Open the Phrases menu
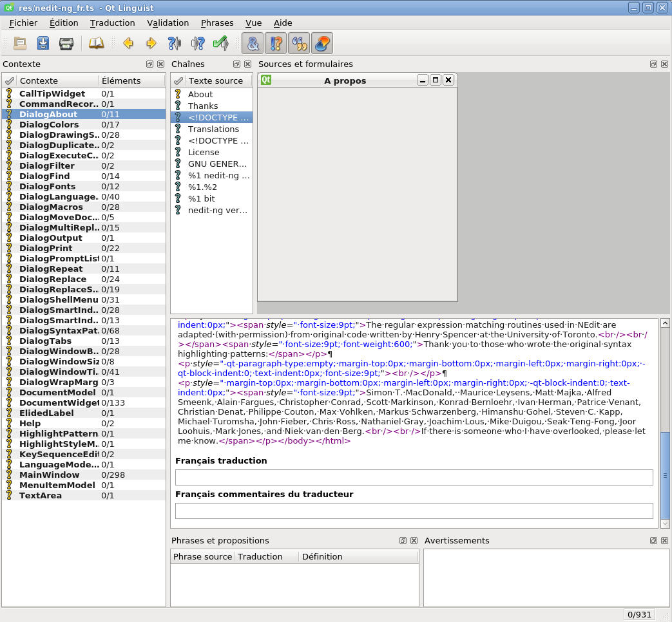The image size is (672, 622). click(x=217, y=23)
